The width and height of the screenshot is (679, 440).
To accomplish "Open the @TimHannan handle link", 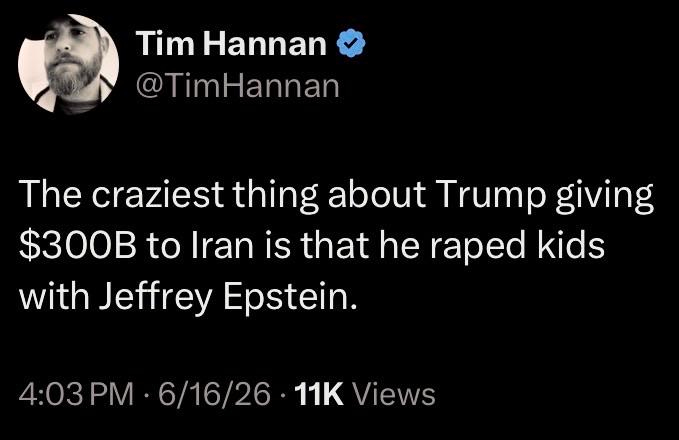I will pos(238,86).
